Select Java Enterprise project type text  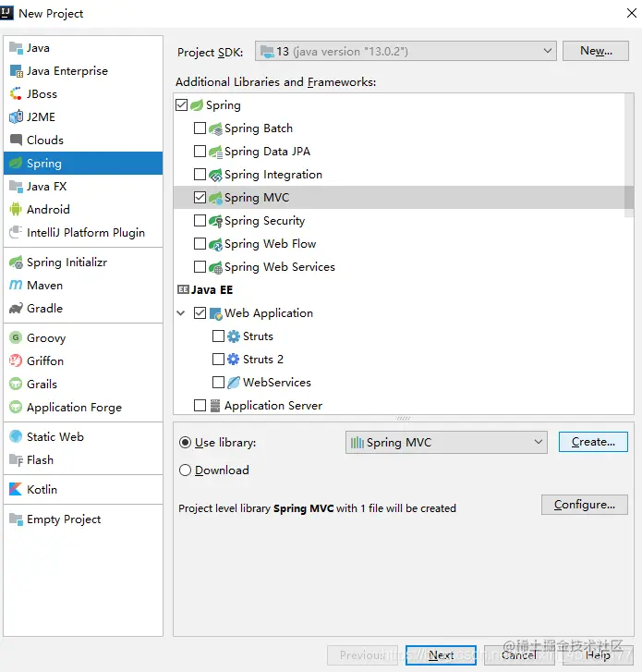(67, 71)
